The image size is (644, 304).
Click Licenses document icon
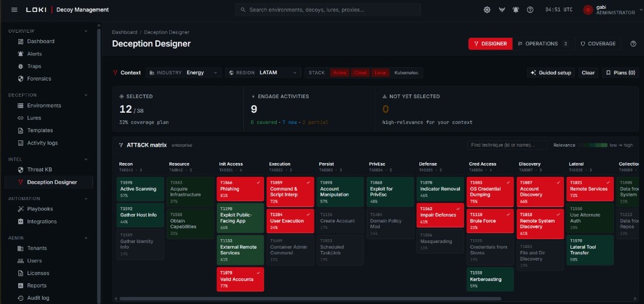tap(21, 273)
